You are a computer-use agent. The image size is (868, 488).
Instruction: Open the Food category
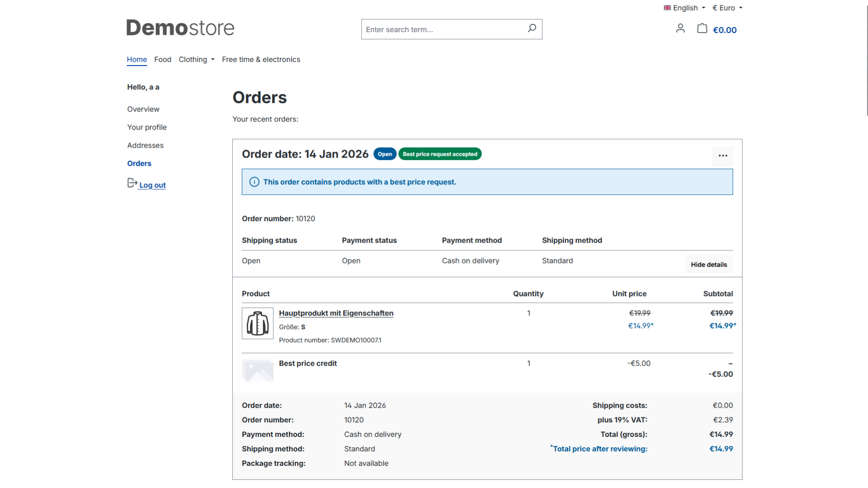(x=163, y=60)
